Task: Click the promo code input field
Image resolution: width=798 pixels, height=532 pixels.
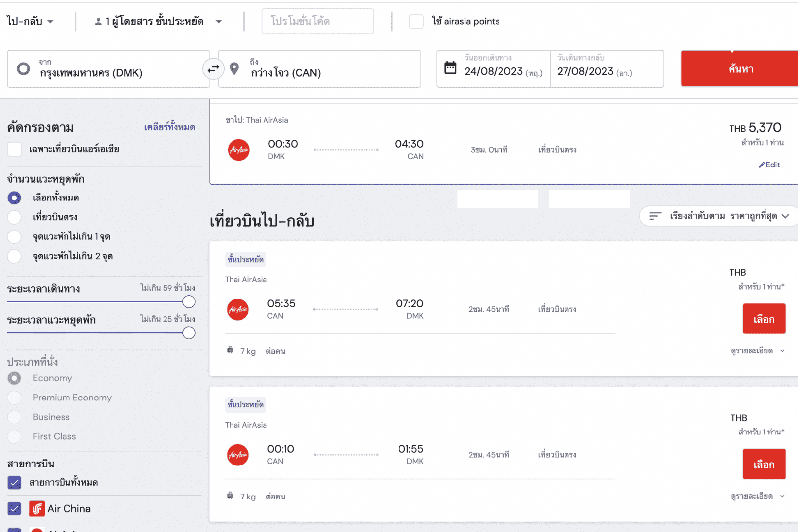Action: (318, 21)
